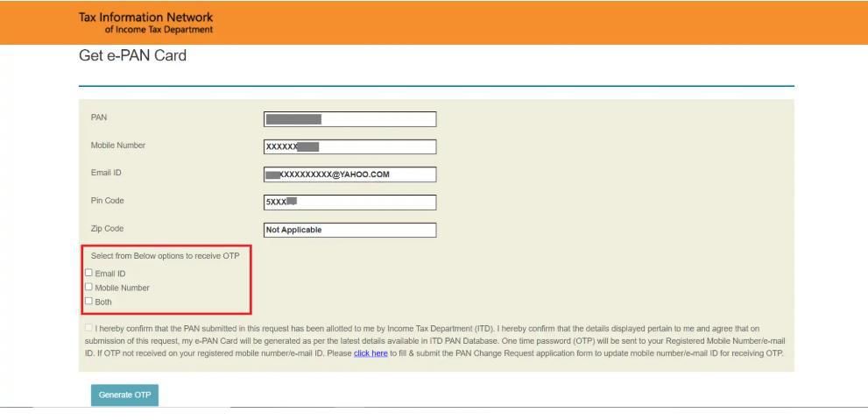Click the 'Get e-PAN Card' page heading
Image resolution: width=868 pixels, height=420 pixels.
(x=132, y=56)
